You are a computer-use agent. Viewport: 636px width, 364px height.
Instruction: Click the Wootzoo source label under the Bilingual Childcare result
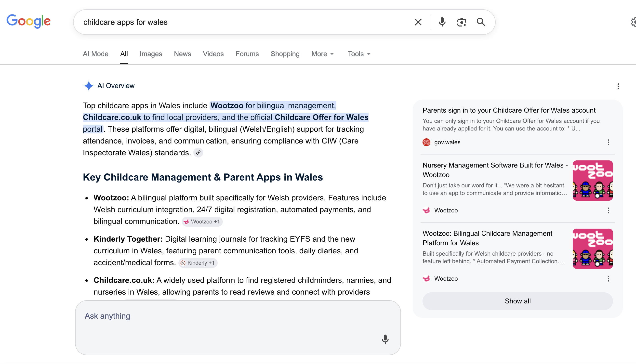tap(446, 279)
